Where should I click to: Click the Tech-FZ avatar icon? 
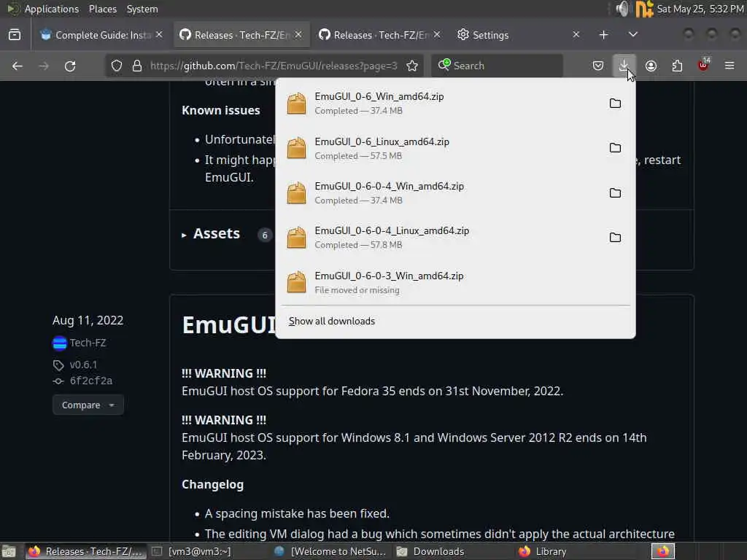point(60,343)
